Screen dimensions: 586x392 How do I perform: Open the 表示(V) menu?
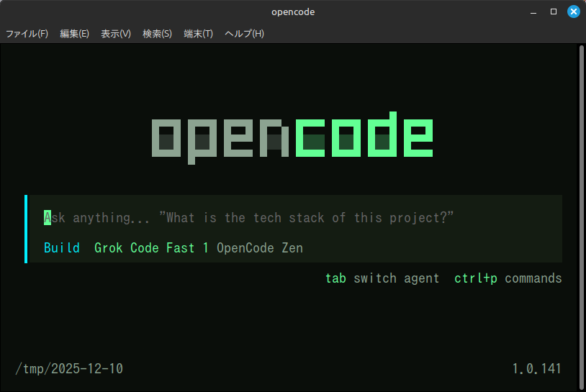(116, 34)
